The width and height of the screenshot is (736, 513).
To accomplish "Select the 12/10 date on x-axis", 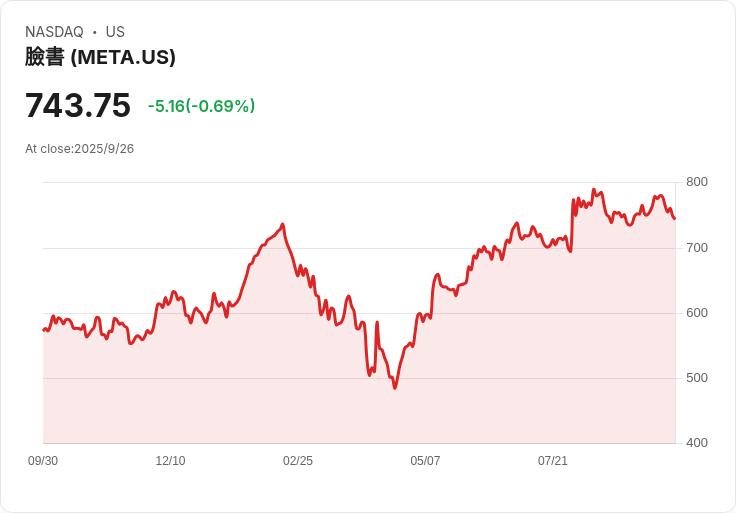I will click(x=170, y=461).
